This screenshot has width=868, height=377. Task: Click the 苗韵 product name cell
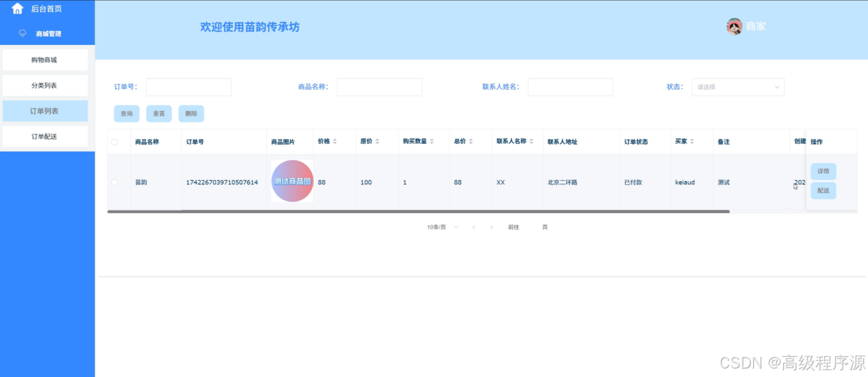coord(141,182)
